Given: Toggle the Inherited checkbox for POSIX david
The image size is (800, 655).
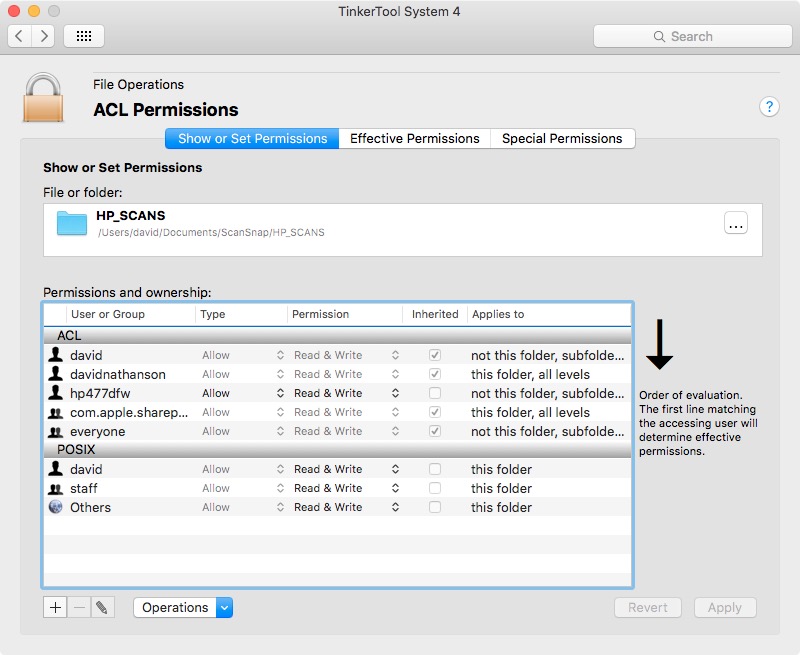Looking at the screenshot, I should (x=435, y=469).
